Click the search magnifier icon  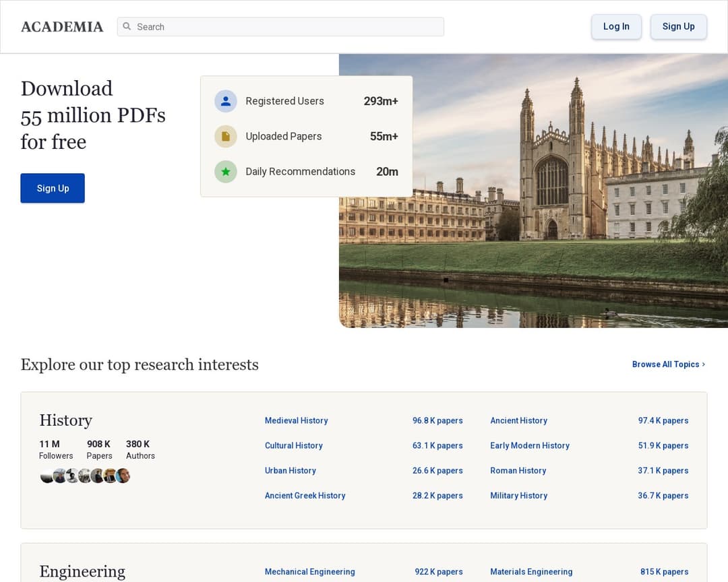pos(127,27)
